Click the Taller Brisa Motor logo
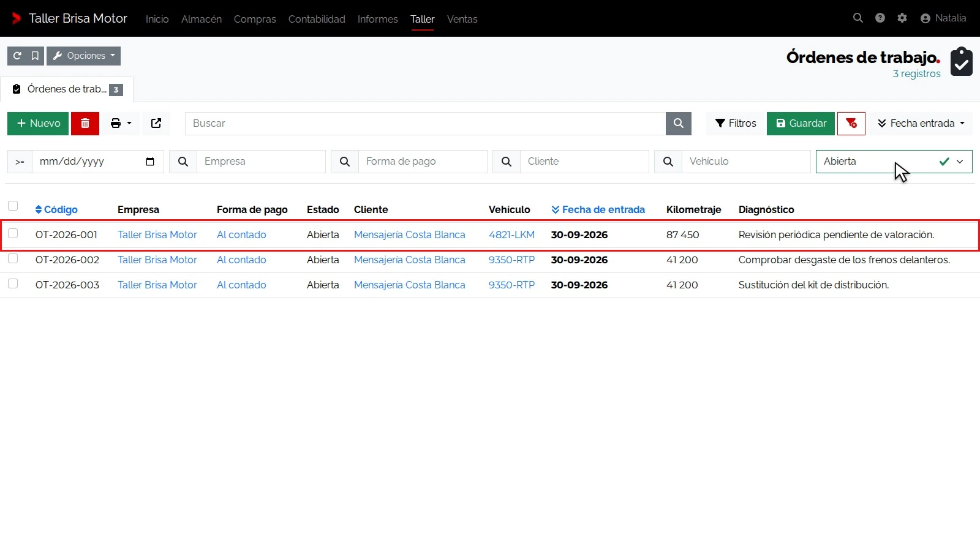This screenshot has width=980, height=551. click(70, 18)
